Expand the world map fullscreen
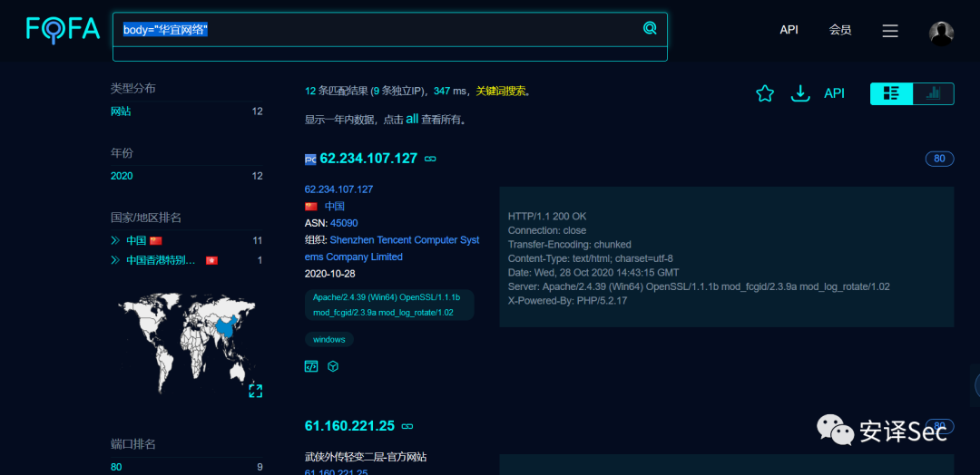Image resolution: width=980 pixels, height=475 pixels. tap(256, 392)
